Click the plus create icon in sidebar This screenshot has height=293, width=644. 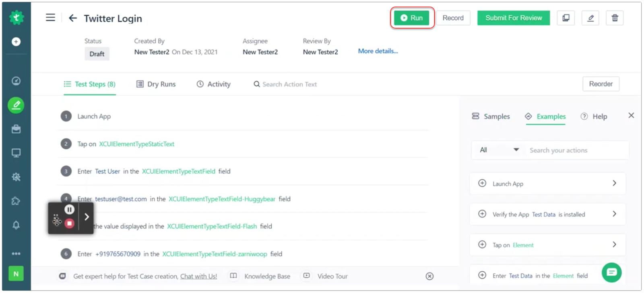(16, 41)
